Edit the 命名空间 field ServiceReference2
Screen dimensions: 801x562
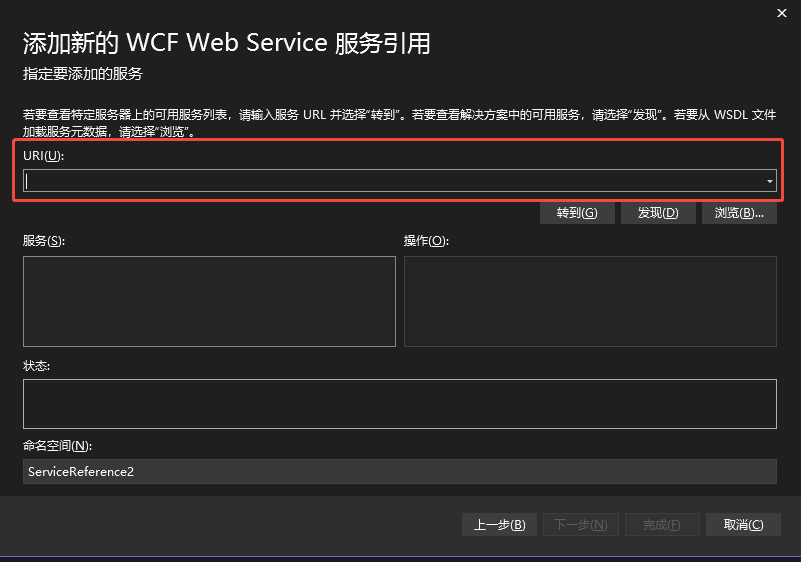tap(400, 471)
